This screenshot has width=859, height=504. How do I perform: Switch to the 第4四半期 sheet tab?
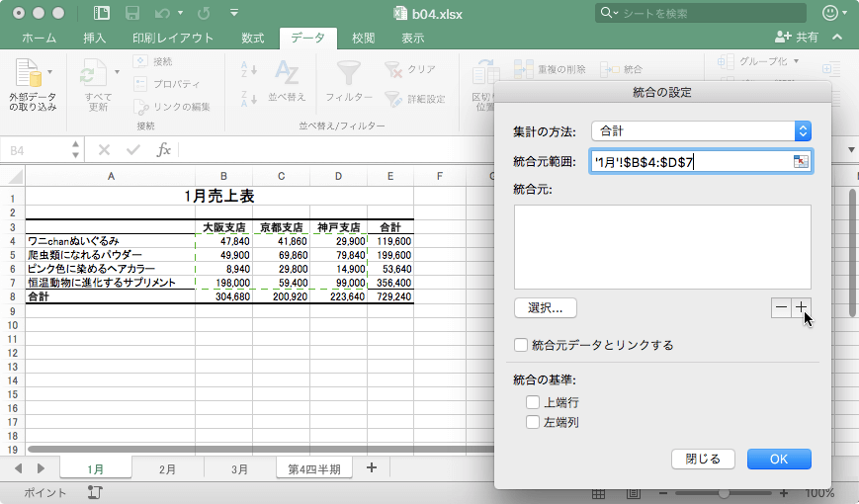pos(314,469)
